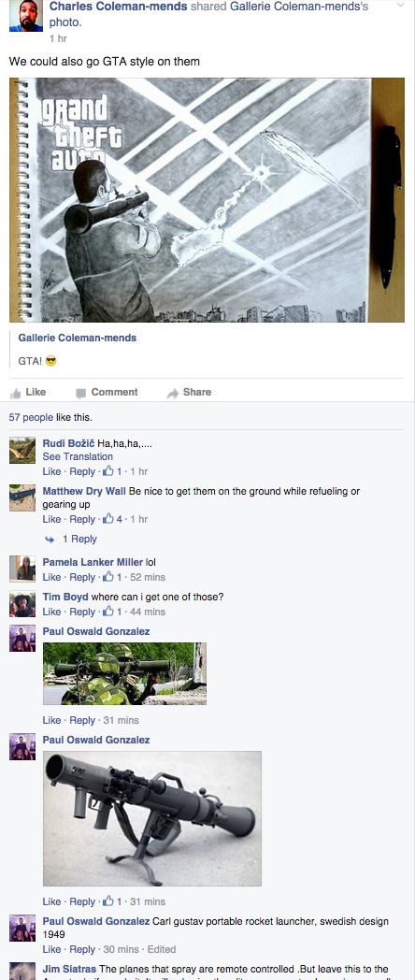
Task: Open the post options dropdown chevron
Action: point(401,5)
